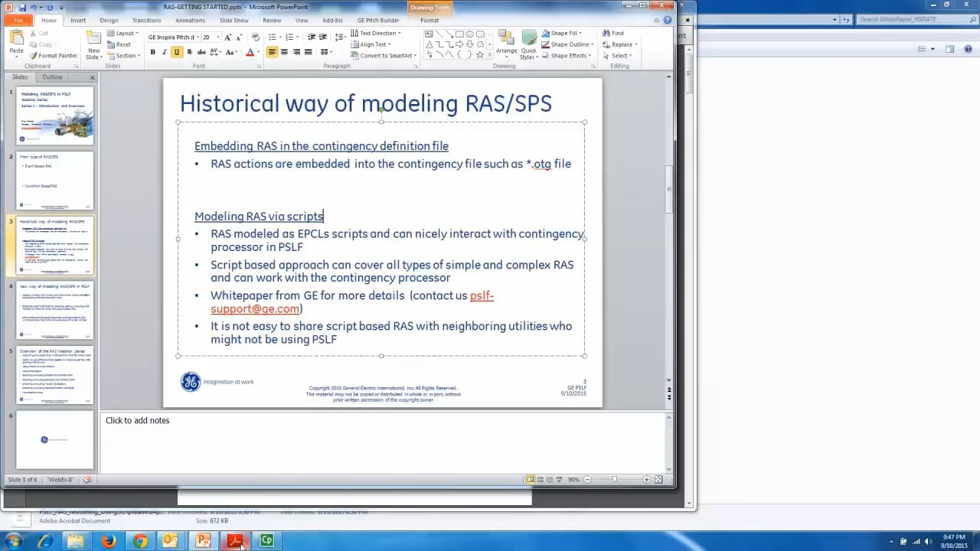
Task: Toggle Underline formatting off
Action: click(177, 52)
